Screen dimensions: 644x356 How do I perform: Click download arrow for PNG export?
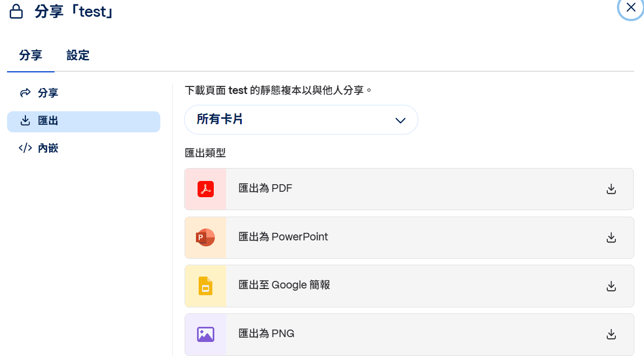click(x=611, y=334)
